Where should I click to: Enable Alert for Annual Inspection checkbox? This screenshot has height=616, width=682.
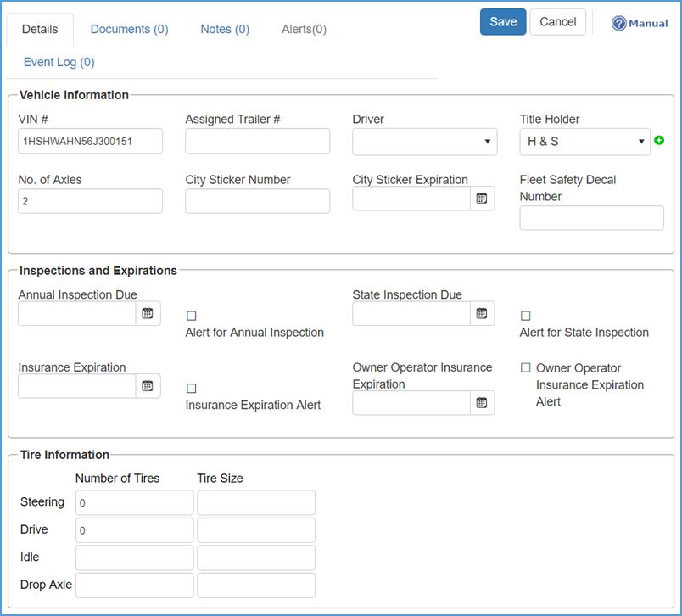pos(192,316)
